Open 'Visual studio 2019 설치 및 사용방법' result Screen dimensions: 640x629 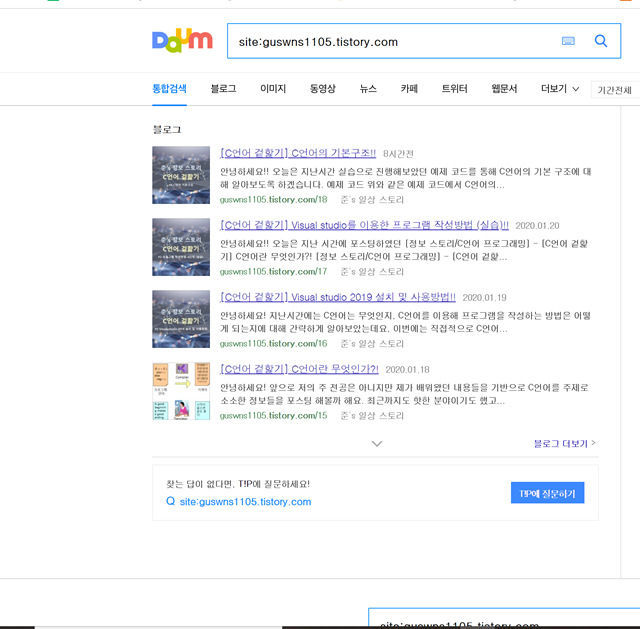coord(338,297)
